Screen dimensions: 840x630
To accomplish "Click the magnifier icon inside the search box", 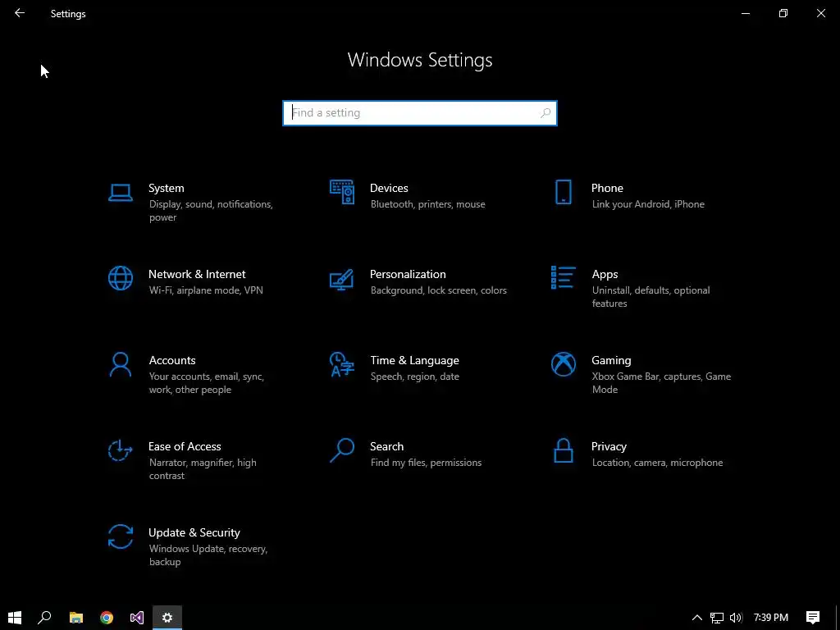I will 546,113.
